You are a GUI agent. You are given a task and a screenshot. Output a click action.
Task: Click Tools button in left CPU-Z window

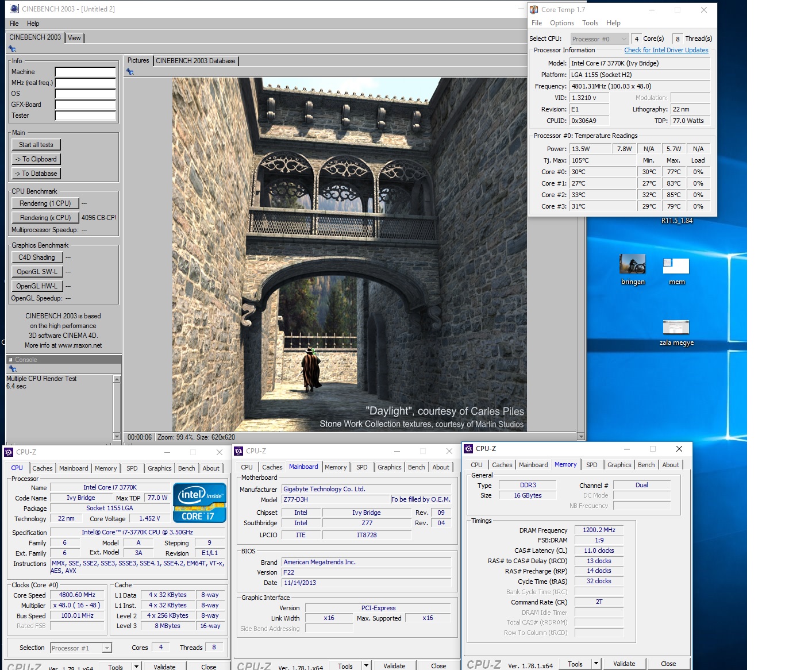(116, 667)
